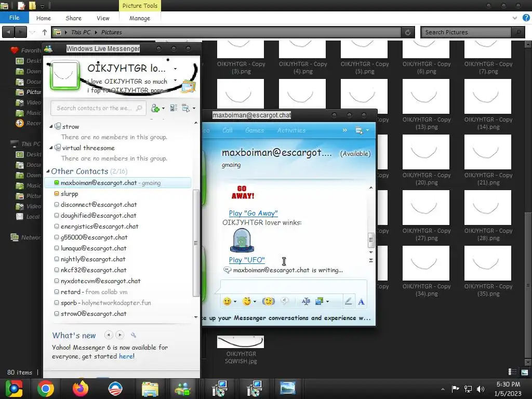Screen dimensions: 532x399
Task: Click the voice clip icon
Action: 285,301
